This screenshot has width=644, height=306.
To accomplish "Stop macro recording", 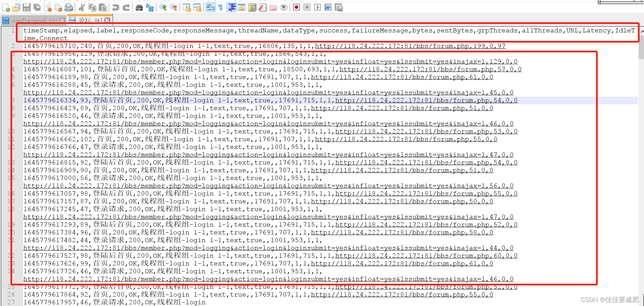I will click(307, 7).
